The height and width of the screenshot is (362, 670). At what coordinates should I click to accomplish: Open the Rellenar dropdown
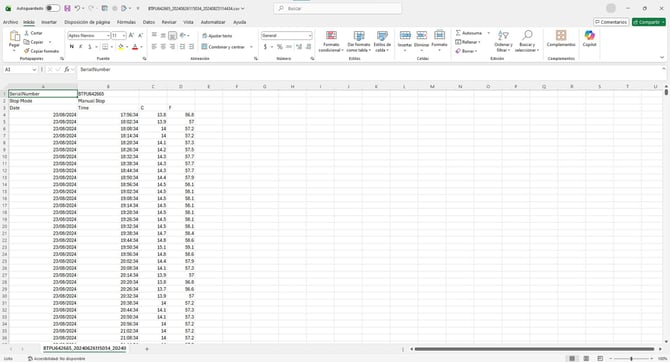tap(468, 42)
